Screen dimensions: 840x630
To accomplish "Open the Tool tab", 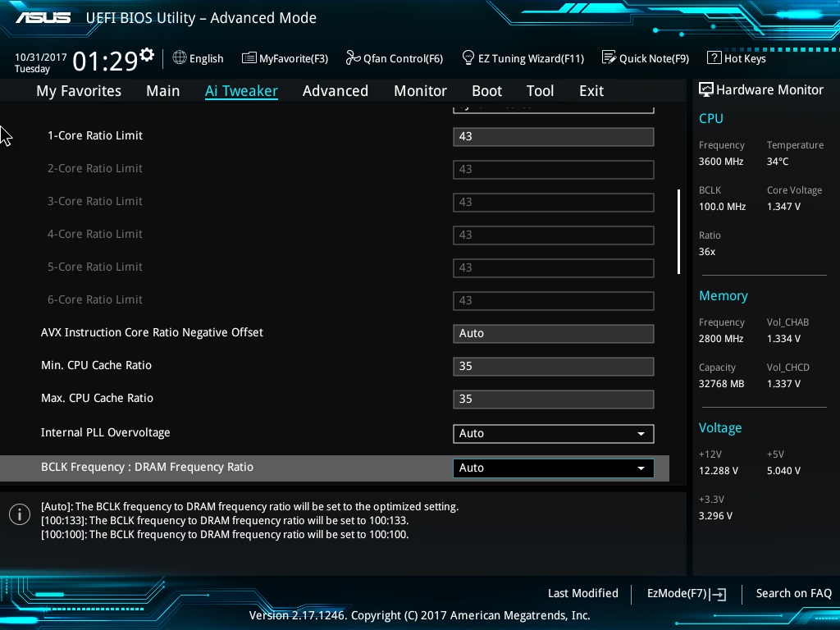I will [540, 91].
